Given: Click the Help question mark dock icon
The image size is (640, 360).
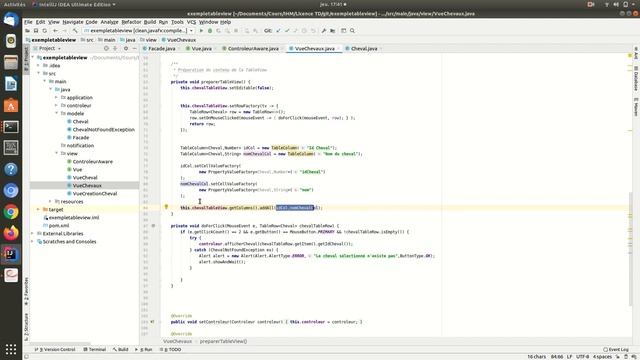Looking at the screenshot, I should pos(11,169).
